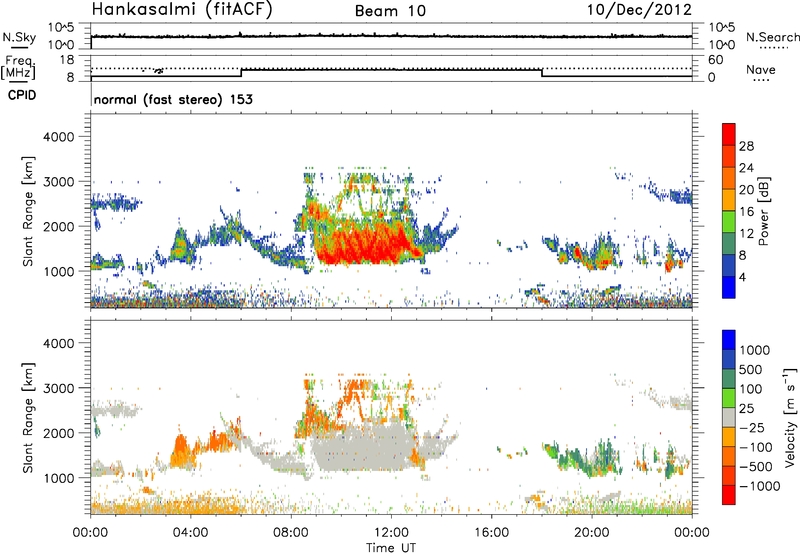This screenshot has height=554, width=800.
Task: Click the red bottom segment of Velocity color bar
Action: pyautogui.click(x=729, y=495)
